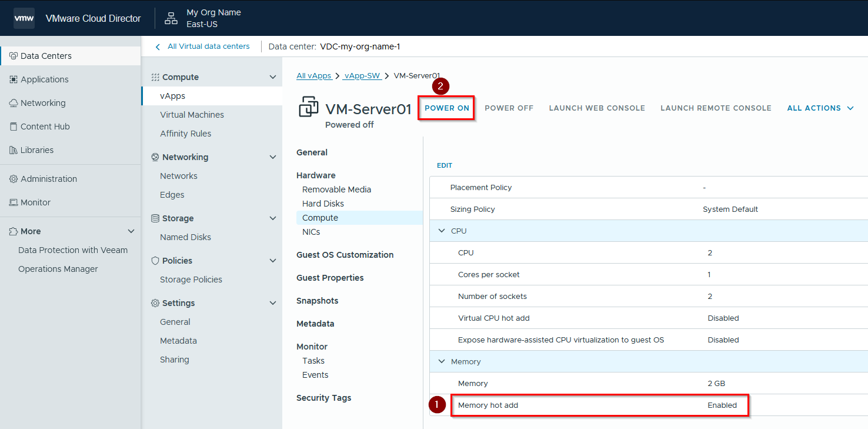The image size is (868, 429).
Task: Select Data Protection with Veeam
Action: tap(73, 250)
